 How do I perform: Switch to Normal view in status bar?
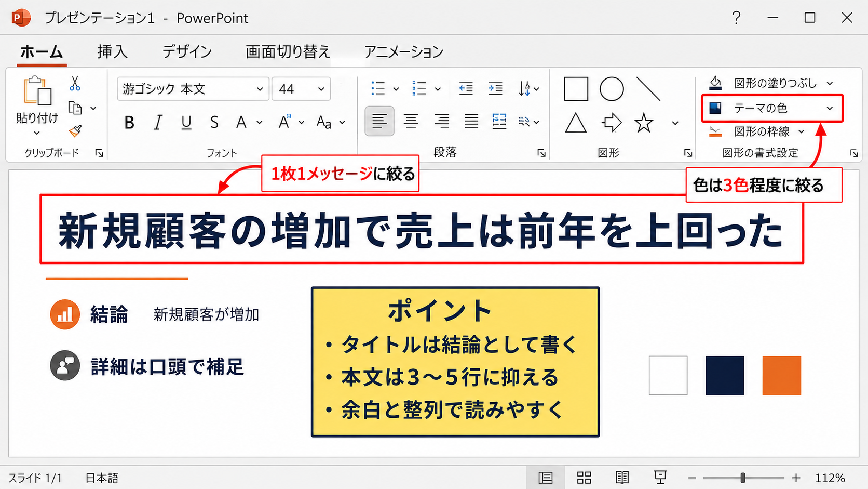click(x=546, y=478)
